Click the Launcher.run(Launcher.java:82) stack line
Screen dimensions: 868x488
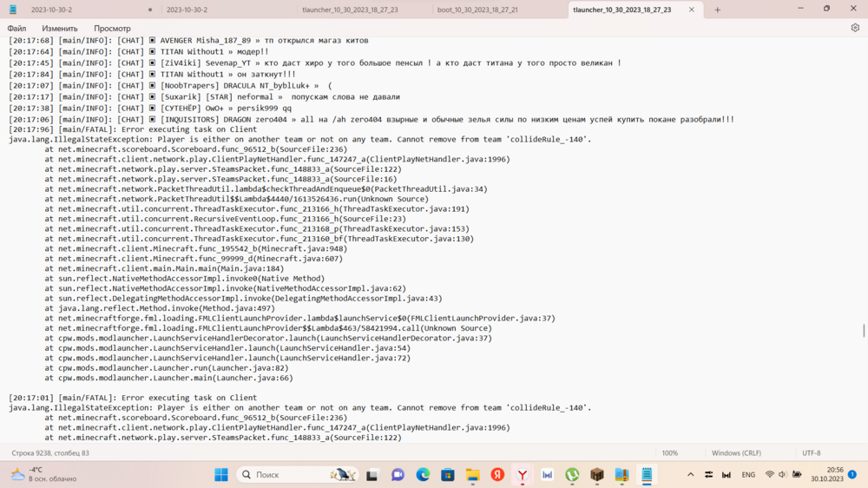click(x=167, y=368)
